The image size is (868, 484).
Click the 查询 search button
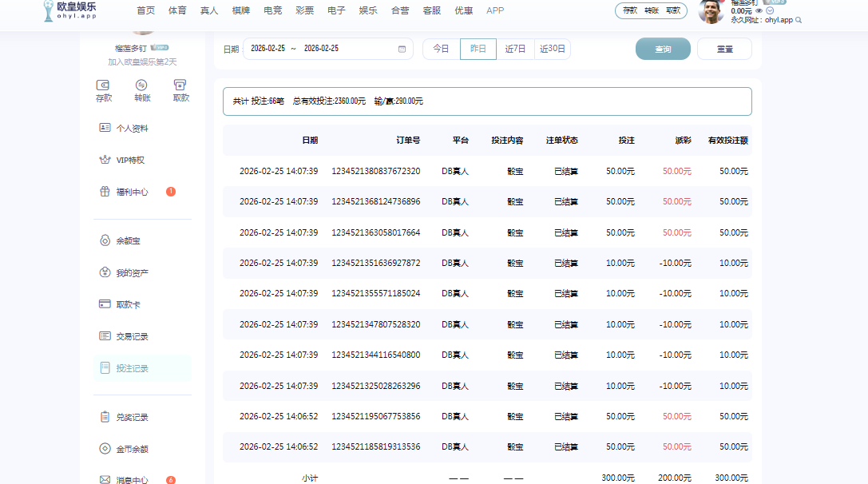[663, 49]
